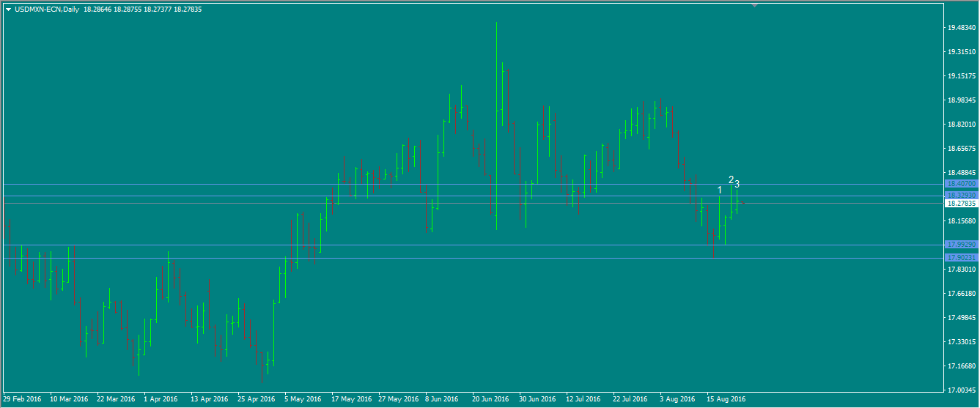Click the 8 Jun 2016 date label
980x408 pixels.
click(x=442, y=400)
